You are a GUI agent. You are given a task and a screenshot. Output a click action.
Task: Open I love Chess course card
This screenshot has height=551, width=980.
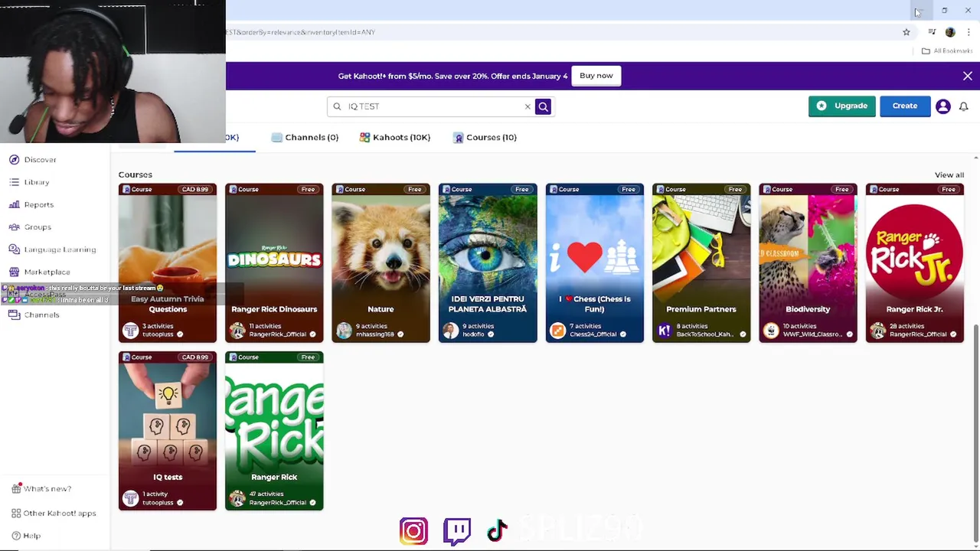(595, 262)
